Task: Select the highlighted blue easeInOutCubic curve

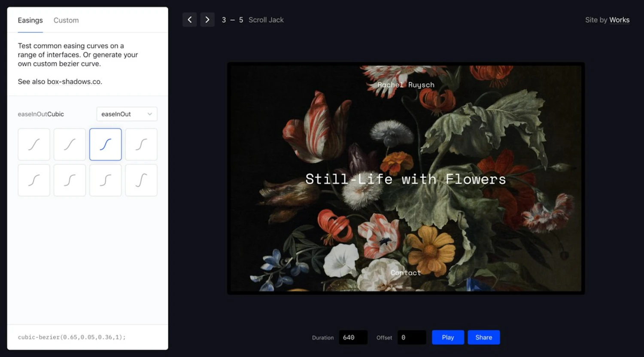Action: [x=106, y=144]
